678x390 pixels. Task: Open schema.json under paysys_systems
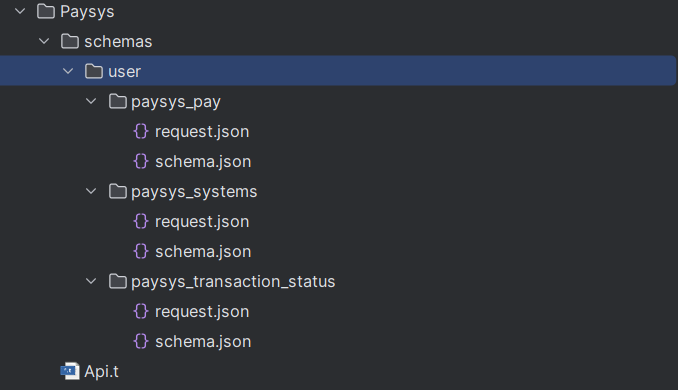[x=203, y=252]
